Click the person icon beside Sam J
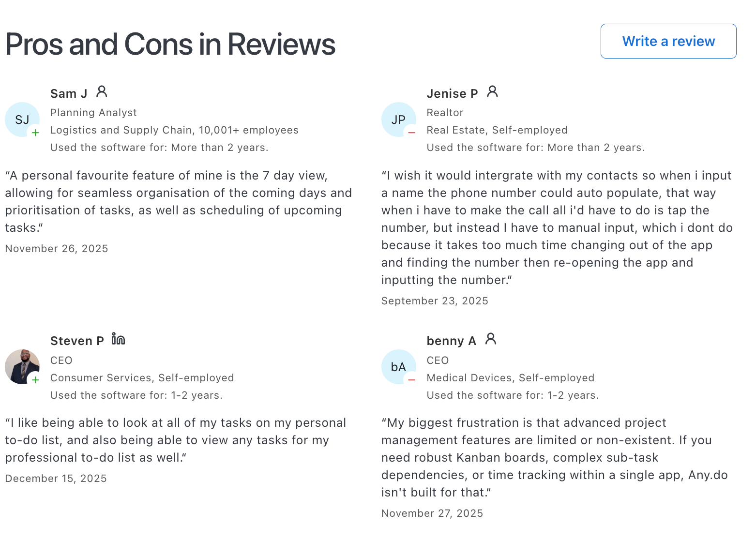The image size is (756, 541). (x=102, y=91)
